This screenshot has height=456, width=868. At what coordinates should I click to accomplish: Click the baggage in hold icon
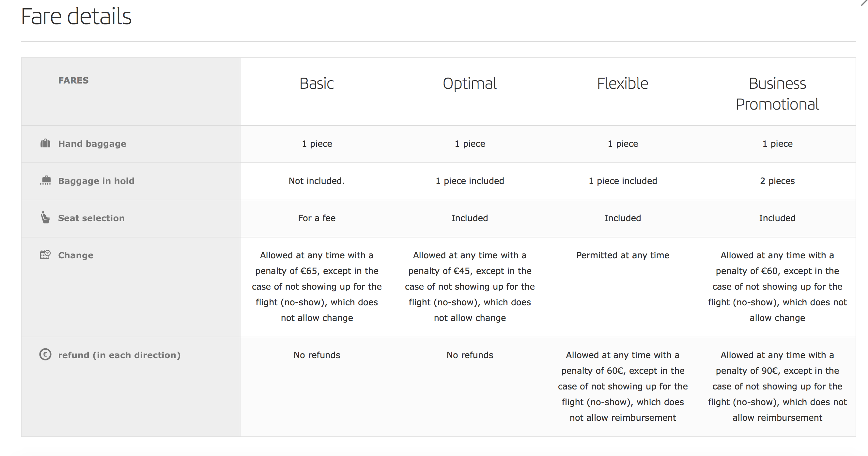click(45, 180)
